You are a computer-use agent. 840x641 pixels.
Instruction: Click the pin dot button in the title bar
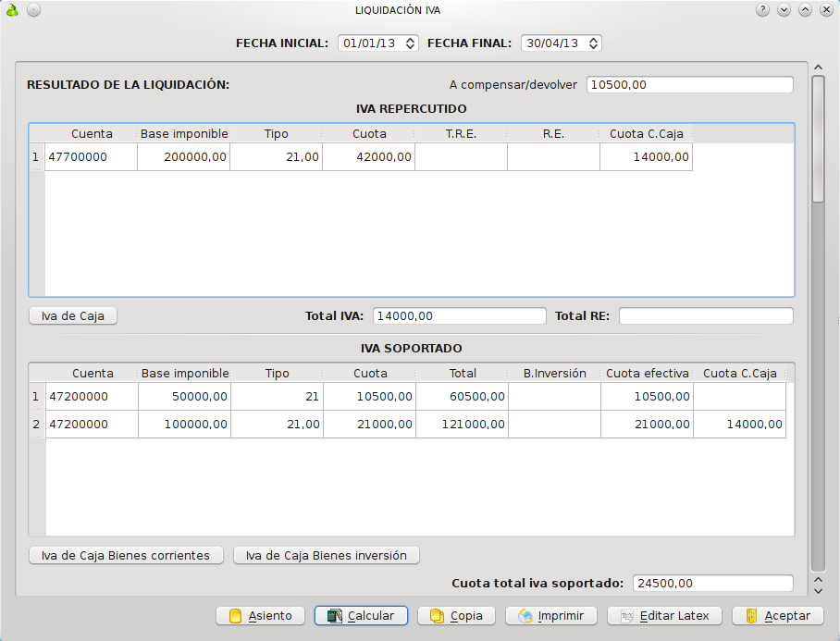tap(33, 10)
